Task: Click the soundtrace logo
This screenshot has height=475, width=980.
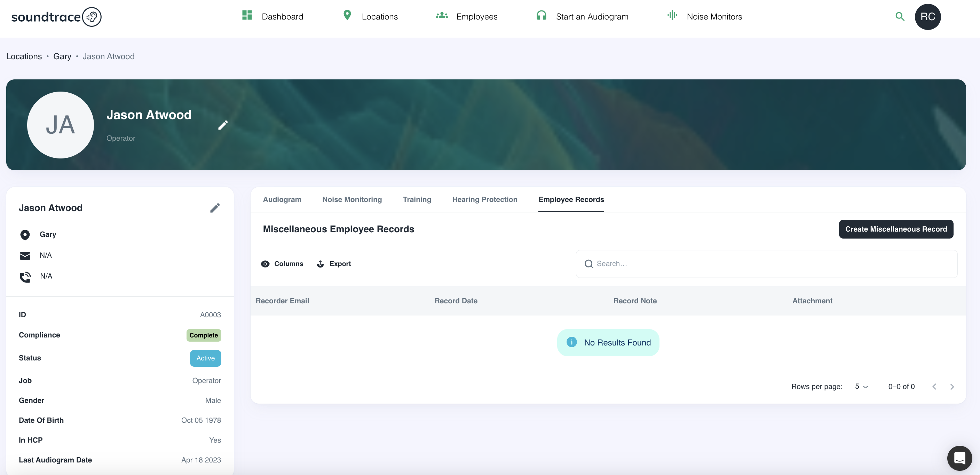Action: (x=56, y=17)
